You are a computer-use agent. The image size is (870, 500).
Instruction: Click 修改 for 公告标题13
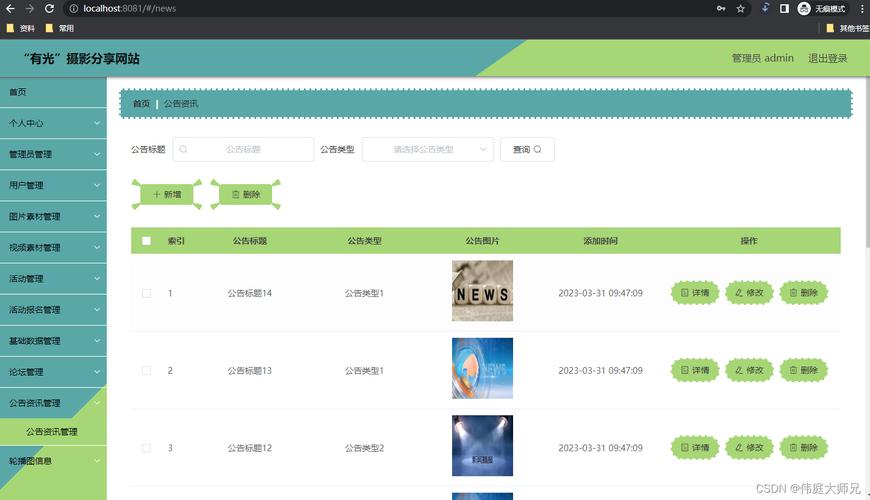pyautogui.click(x=749, y=370)
